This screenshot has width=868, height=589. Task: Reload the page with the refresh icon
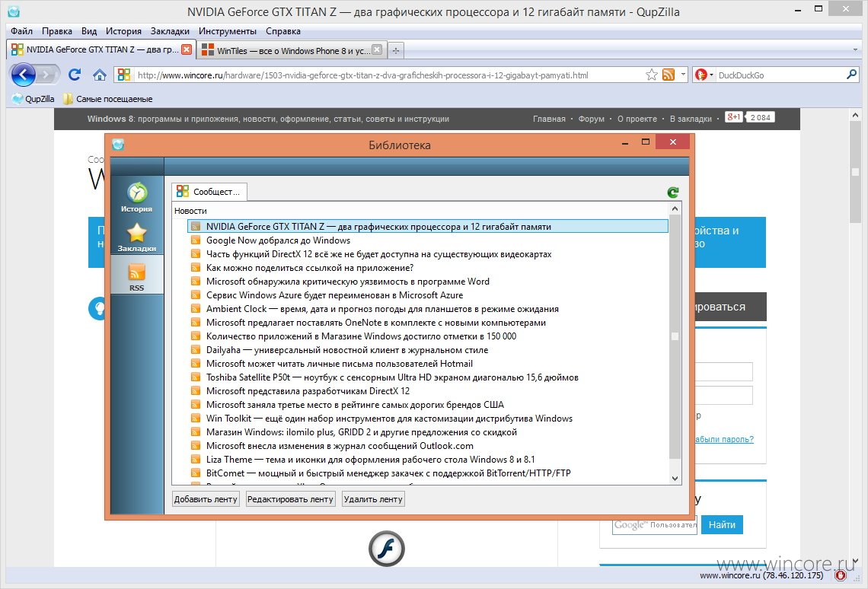[75, 75]
